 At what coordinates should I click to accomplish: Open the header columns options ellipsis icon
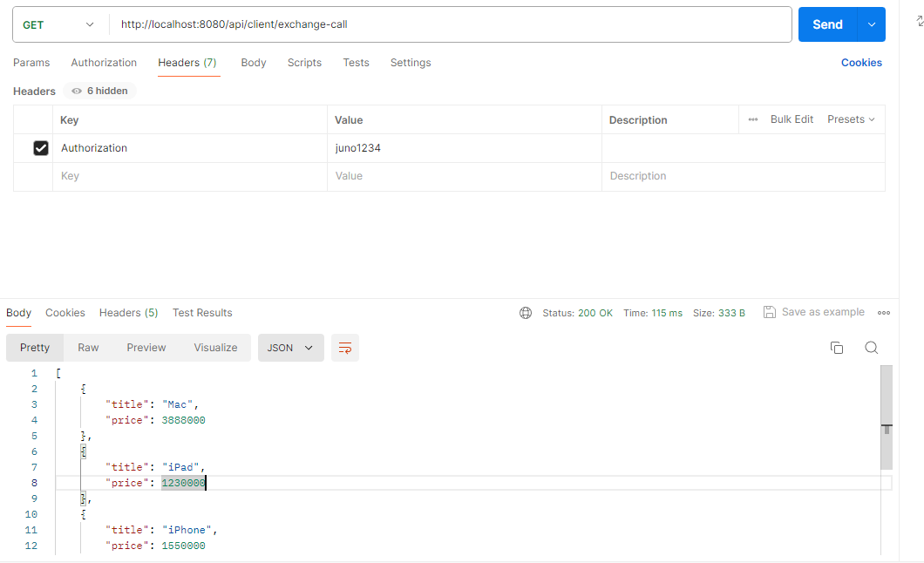[753, 119]
